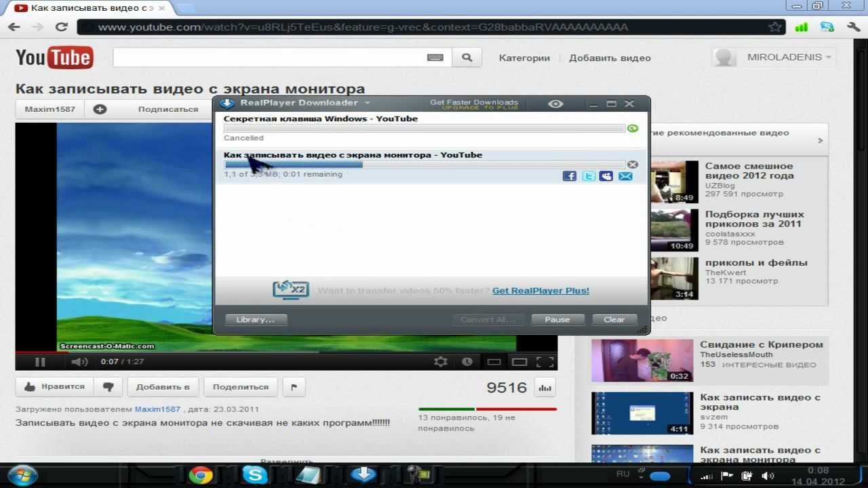This screenshot has width=868, height=488.
Task: Click the X2 transfer speed icon
Action: [291, 289]
